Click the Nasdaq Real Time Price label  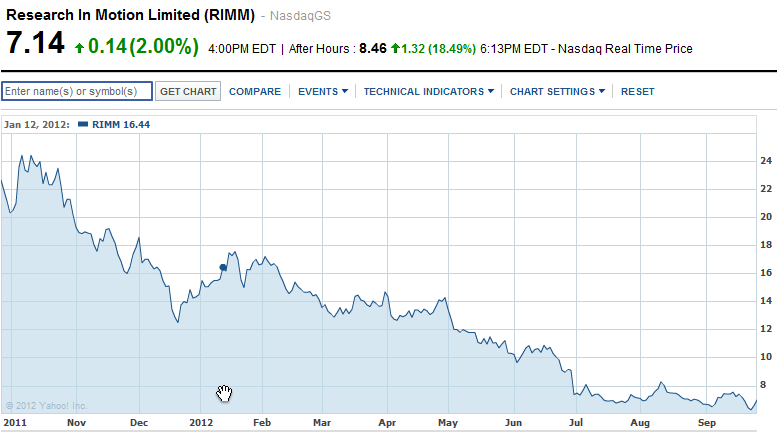pos(625,49)
